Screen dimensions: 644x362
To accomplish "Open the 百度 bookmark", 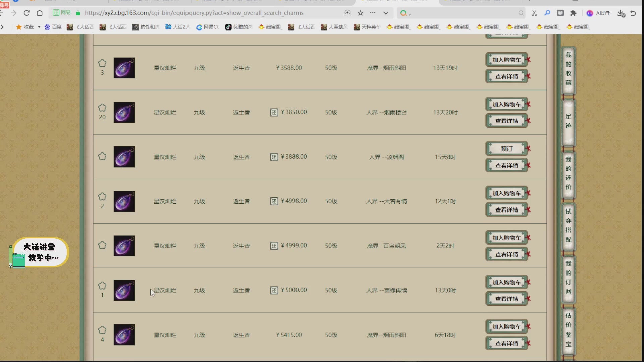I will pos(53,27).
